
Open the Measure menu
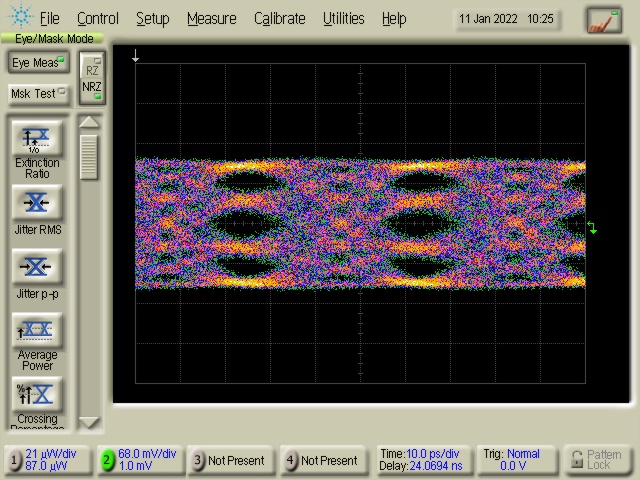[x=211, y=18]
